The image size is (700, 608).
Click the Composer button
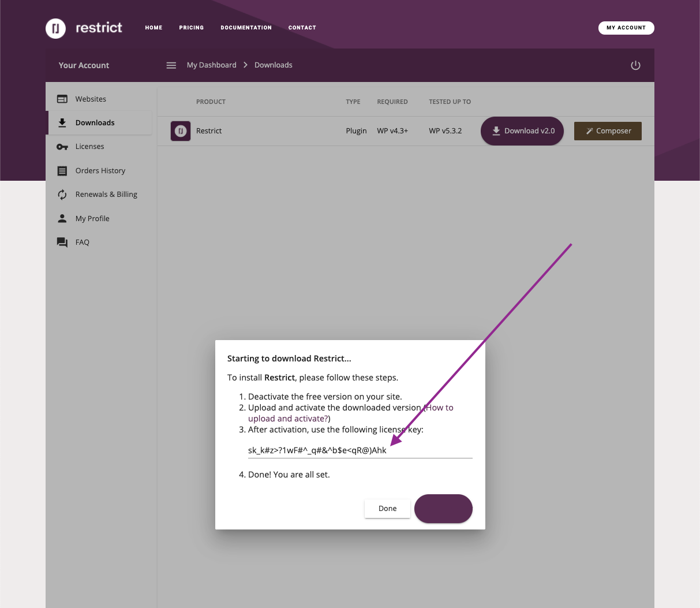point(608,131)
